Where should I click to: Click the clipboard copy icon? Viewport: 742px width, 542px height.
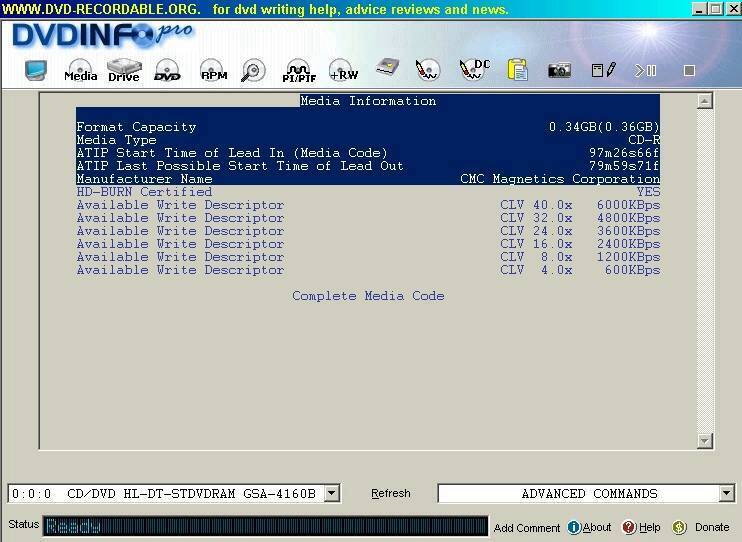[518, 70]
